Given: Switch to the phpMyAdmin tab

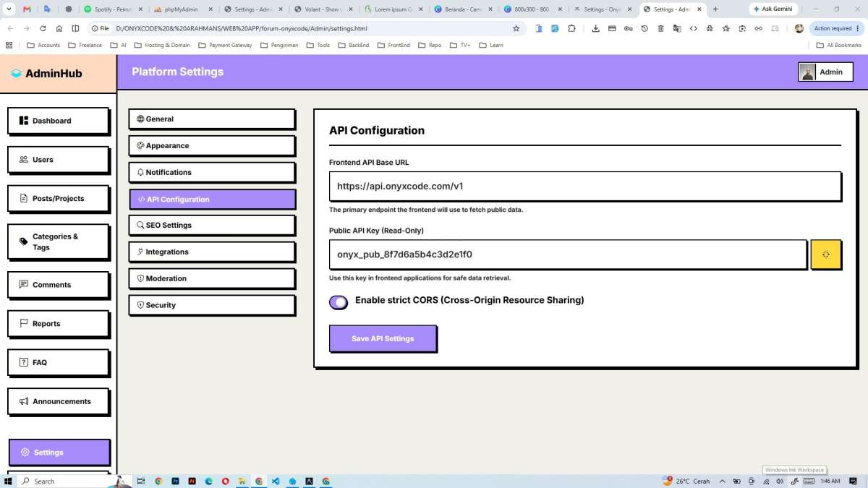Looking at the screenshot, I should [x=183, y=9].
